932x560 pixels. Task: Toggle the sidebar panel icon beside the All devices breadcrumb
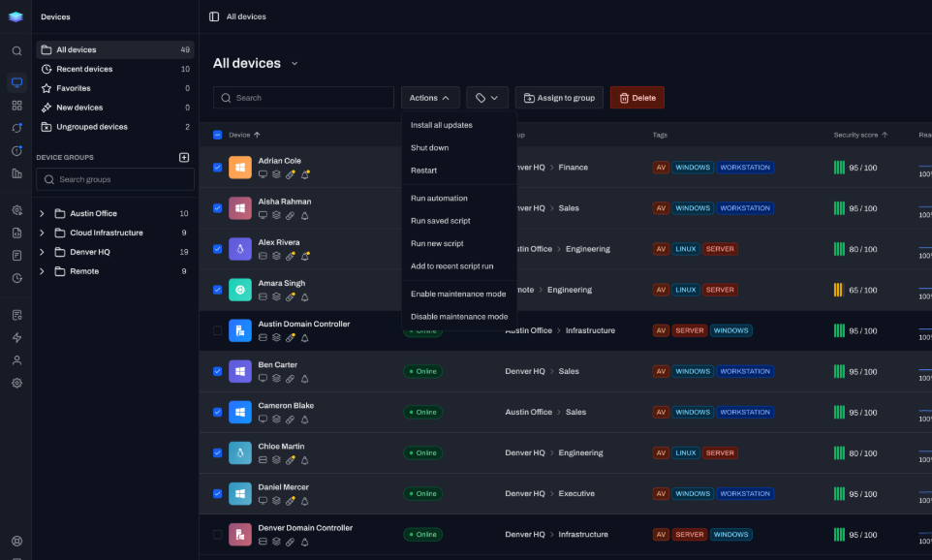pos(214,16)
